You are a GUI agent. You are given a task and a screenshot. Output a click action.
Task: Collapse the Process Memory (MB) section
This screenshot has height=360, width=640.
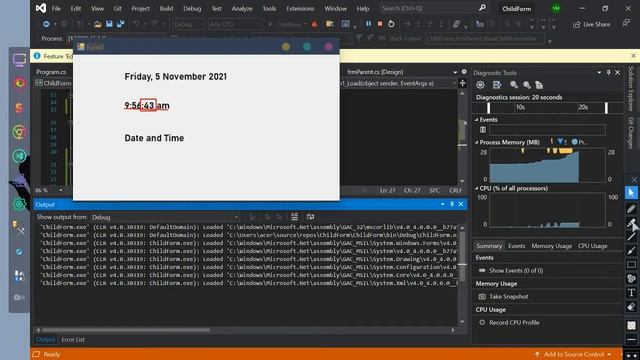tap(476, 142)
